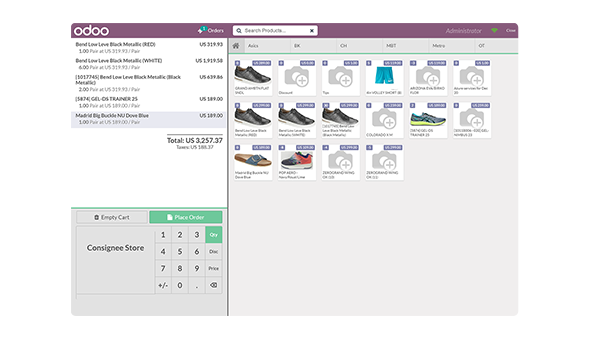Open the Asics category tab
The height and width of the screenshot is (360, 590).
pos(267,46)
